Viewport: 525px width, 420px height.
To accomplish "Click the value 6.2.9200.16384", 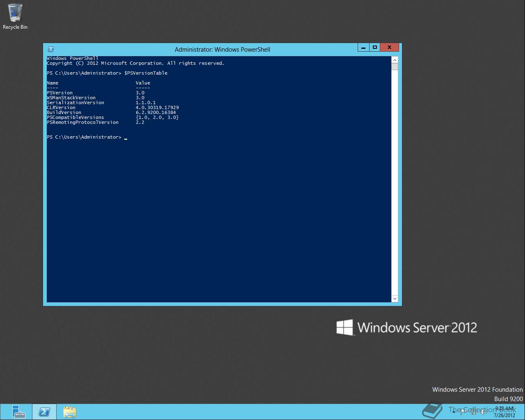I will tap(156, 112).
